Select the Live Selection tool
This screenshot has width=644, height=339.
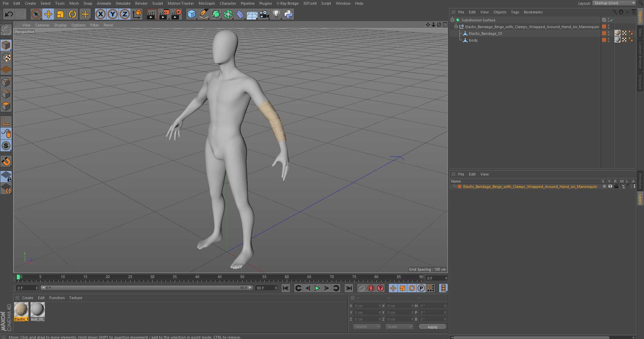click(x=36, y=14)
